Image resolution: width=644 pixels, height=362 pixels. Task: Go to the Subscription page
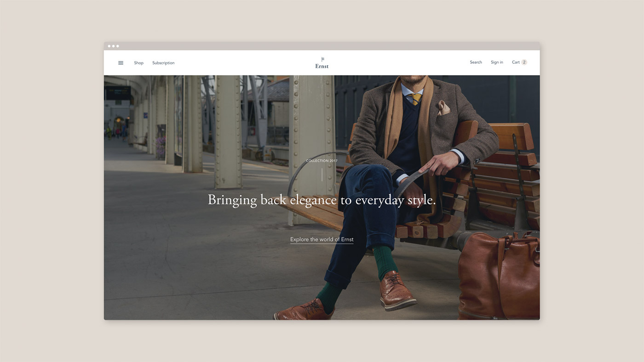coord(163,63)
